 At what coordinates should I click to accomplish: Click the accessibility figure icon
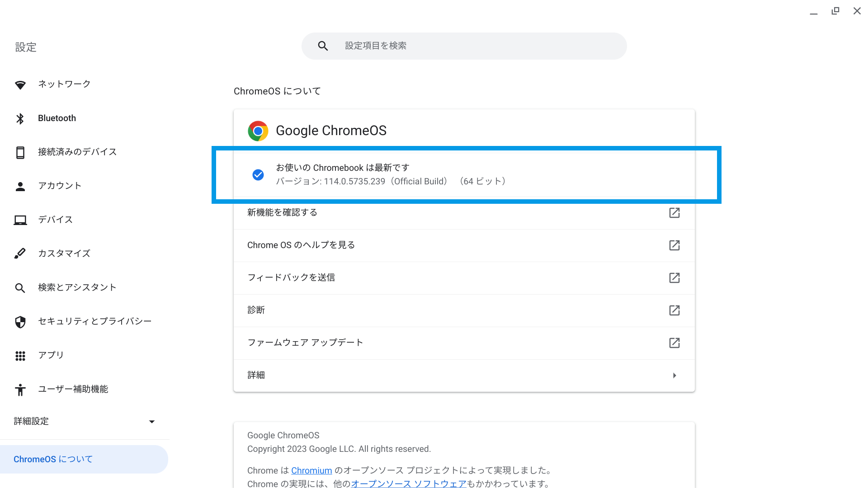(20, 389)
